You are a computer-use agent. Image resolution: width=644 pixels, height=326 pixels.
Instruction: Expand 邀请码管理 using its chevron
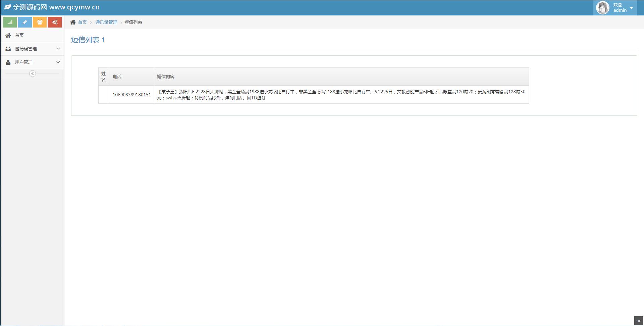(58, 49)
